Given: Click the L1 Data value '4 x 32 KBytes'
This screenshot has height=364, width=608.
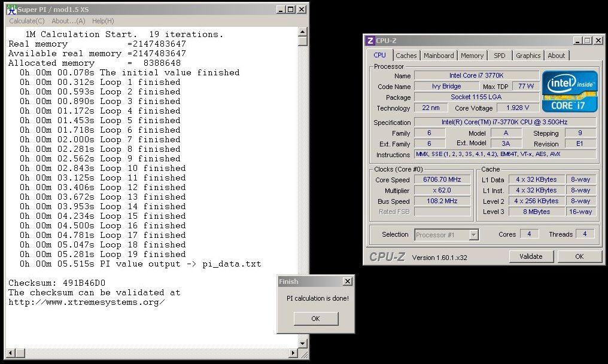Looking at the screenshot, I should click(536, 179).
